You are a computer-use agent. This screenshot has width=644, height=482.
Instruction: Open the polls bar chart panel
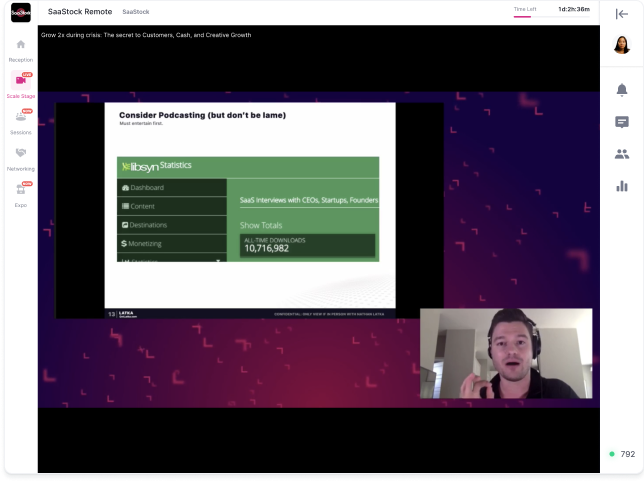pyautogui.click(x=621, y=186)
